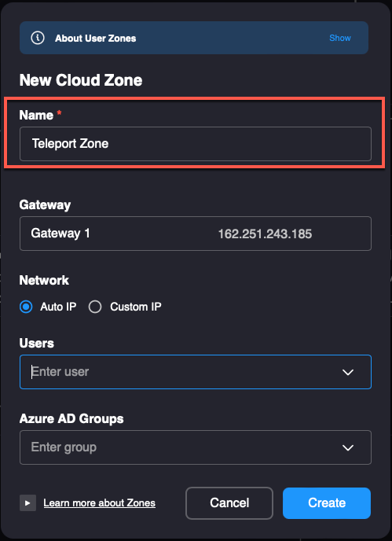Image resolution: width=392 pixels, height=541 pixels.
Task: Click the video play icon near Learn more
Action: (28, 503)
